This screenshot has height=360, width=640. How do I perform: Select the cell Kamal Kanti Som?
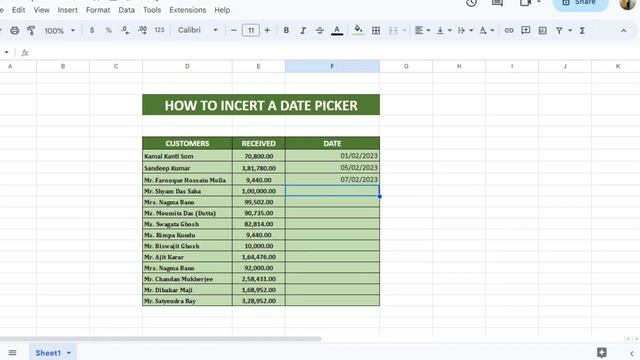point(187,156)
